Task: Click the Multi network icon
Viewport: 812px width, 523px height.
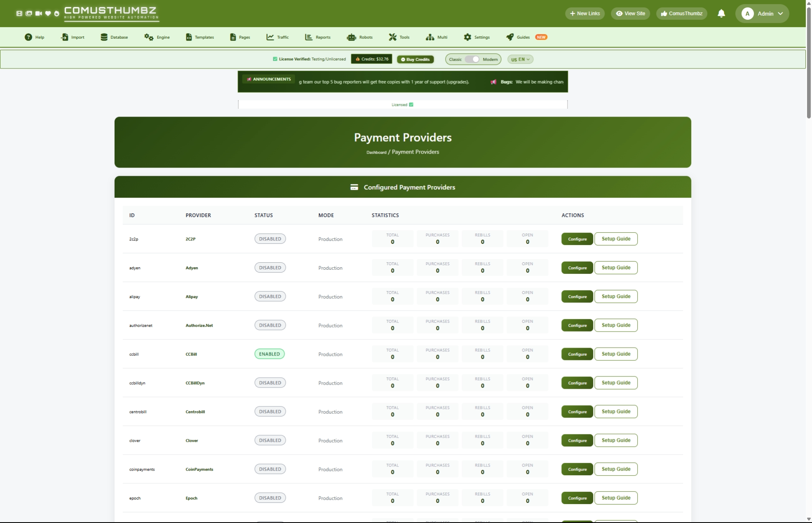Action: pyautogui.click(x=430, y=37)
